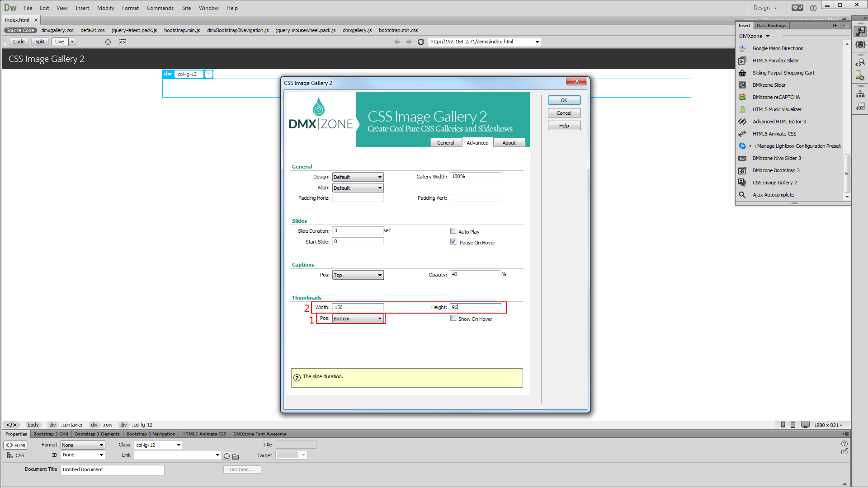The width and height of the screenshot is (868, 488).
Task: Click the DMXzone Slider icon
Action: [742, 85]
